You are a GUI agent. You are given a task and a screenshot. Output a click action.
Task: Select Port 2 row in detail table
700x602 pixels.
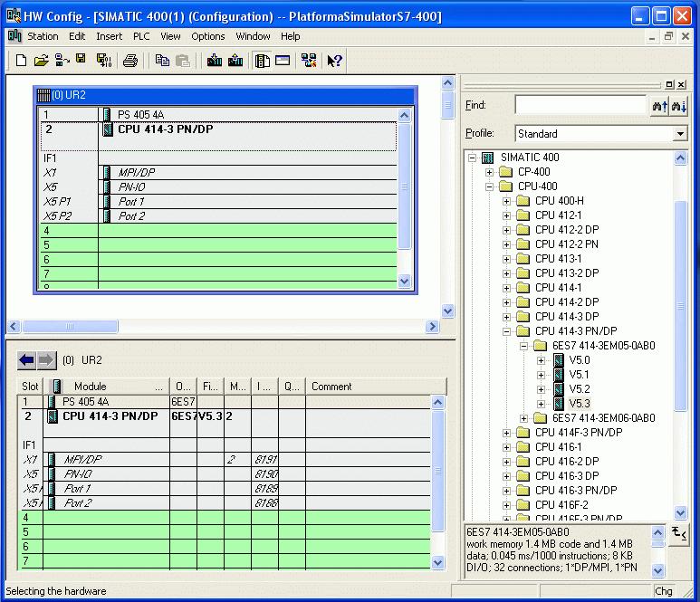click(224, 503)
